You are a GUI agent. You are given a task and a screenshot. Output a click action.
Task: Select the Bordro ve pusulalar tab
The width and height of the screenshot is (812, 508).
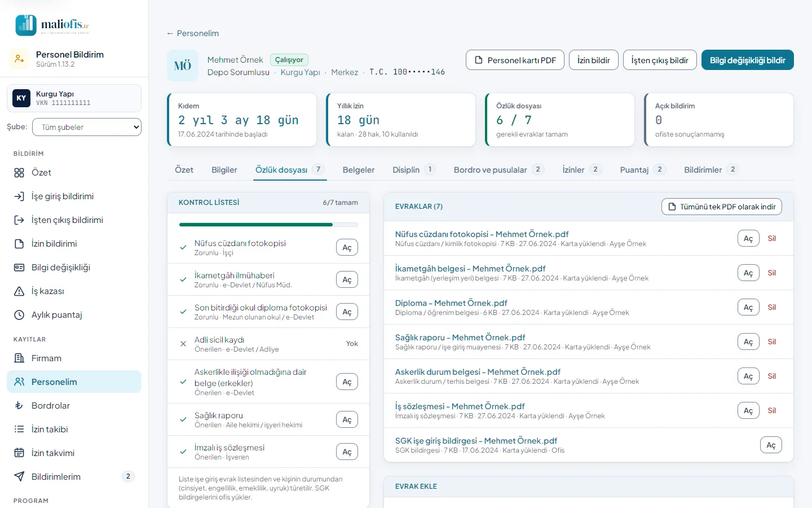coord(499,170)
